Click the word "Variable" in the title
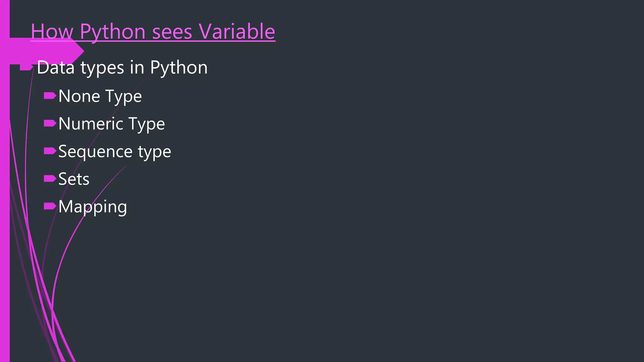This screenshot has height=362, width=644. (237, 32)
